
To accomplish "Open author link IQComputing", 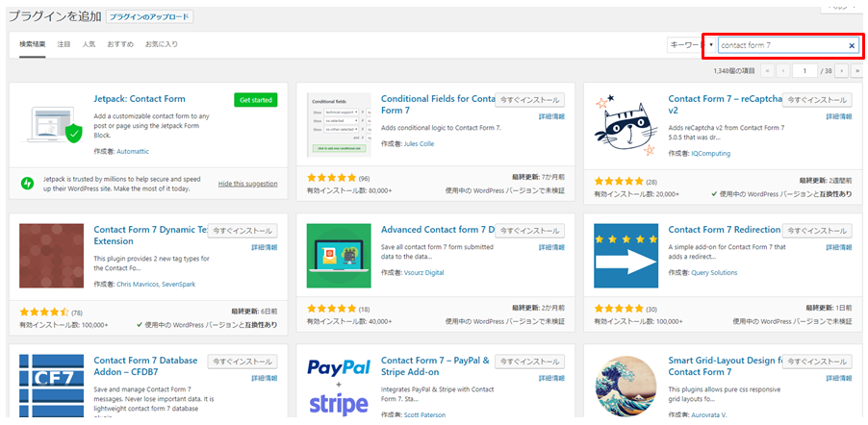I will tap(711, 153).
